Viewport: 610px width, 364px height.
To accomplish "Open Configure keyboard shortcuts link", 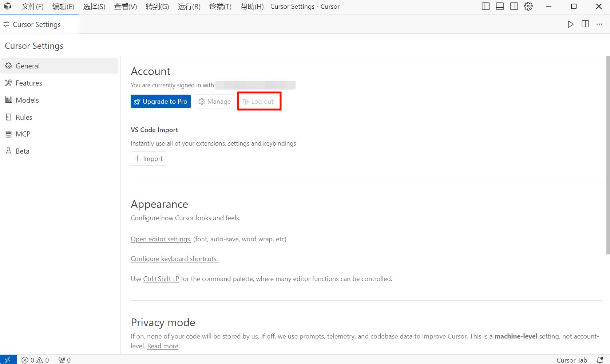I will [174, 259].
